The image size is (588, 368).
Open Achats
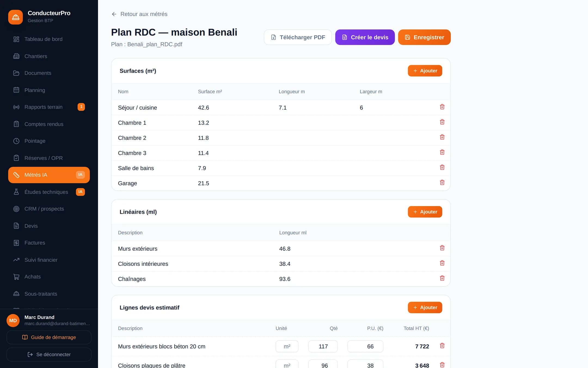49,277
